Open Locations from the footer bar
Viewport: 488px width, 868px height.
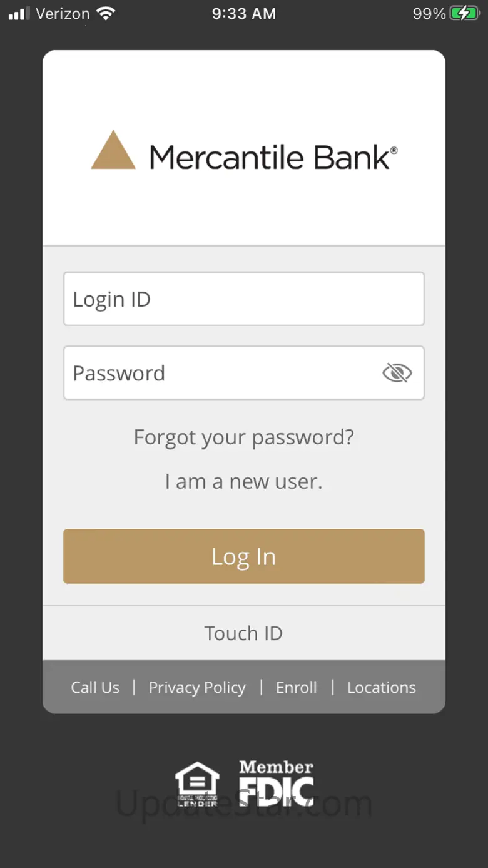coord(382,688)
